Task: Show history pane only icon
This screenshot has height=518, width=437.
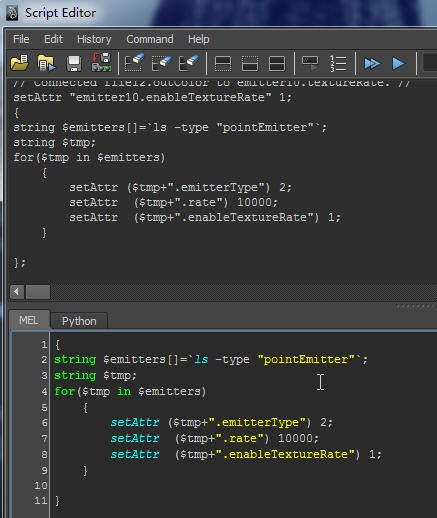Action: (x=223, y=64)
